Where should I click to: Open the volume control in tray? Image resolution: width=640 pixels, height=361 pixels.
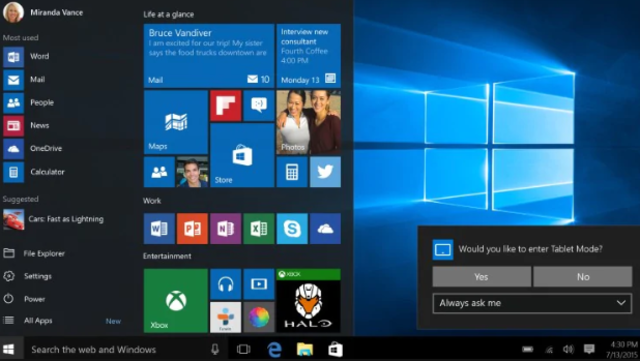568,349
